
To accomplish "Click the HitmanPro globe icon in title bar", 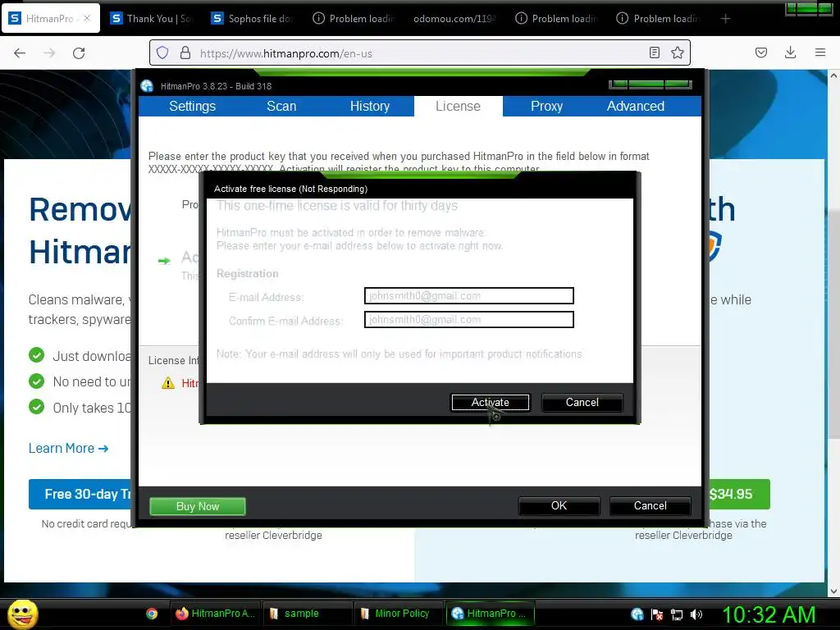I will coord(147,85).
